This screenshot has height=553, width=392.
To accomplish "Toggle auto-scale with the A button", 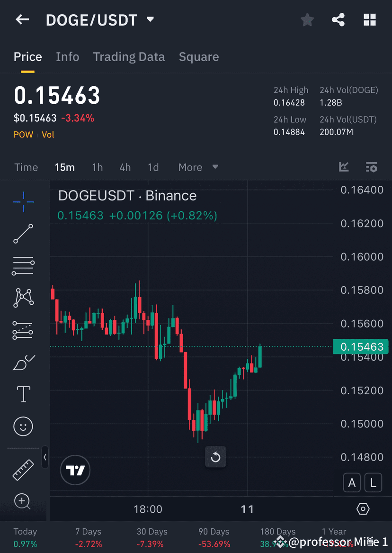I will point(352,482).
